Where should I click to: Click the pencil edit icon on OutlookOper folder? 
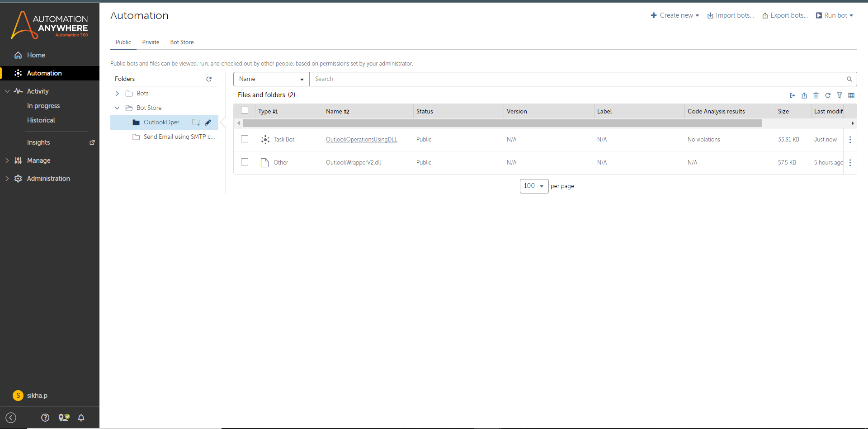(x=208, y=123)
